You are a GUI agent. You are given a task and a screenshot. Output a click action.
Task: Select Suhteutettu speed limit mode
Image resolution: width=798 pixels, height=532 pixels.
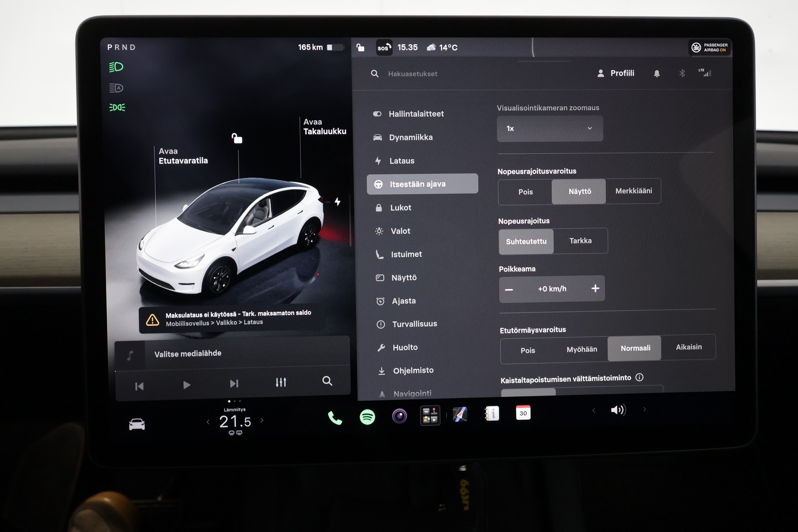(x=526, y=241)
